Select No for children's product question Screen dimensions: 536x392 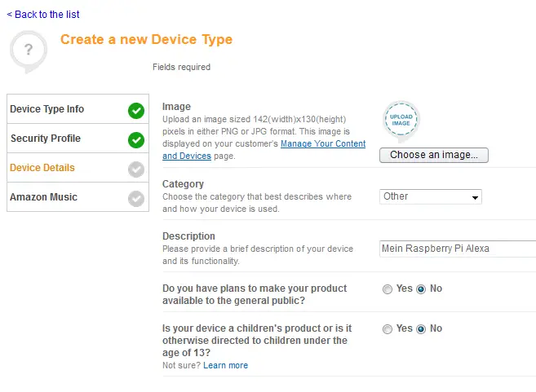click(x=421, y=329)
